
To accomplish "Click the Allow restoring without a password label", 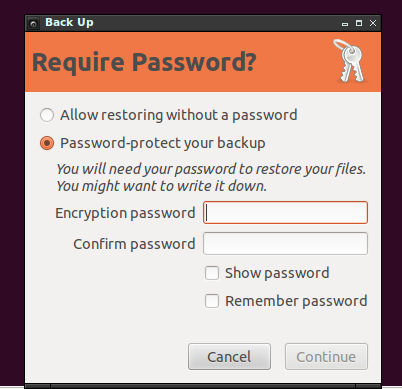I will tap(179, 115).
